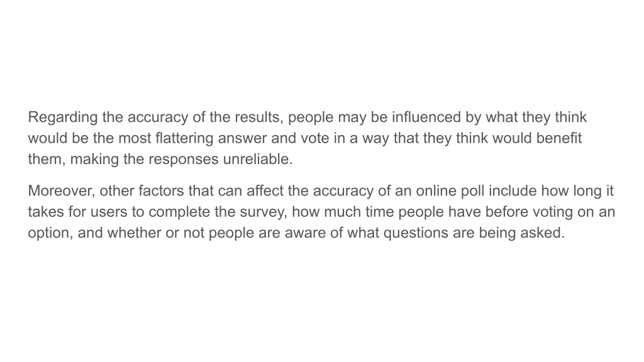644x362 pixels.
Task: Click the word 'option' beginning the last line
Action: coord(48,233)
